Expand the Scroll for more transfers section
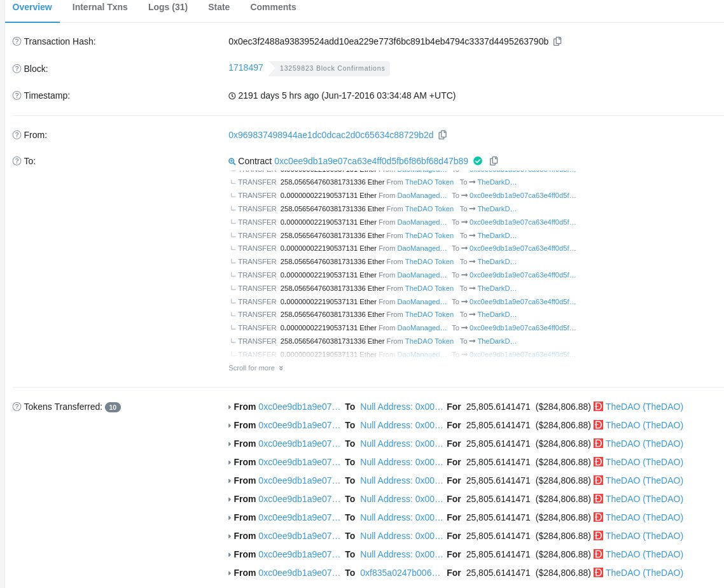Screen dimensions: 724x588 pyautogui.click(x=255, y=368)
